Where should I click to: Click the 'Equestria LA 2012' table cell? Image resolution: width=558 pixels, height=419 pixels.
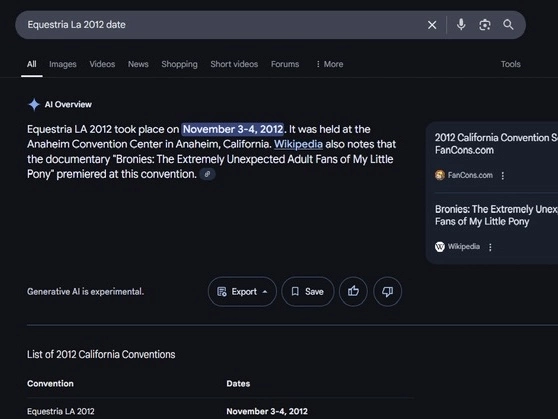[x=61, y=412]
